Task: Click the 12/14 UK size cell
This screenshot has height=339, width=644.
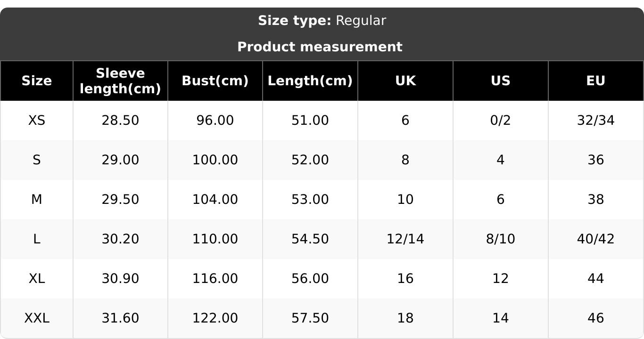Action: tap(405, 239)
